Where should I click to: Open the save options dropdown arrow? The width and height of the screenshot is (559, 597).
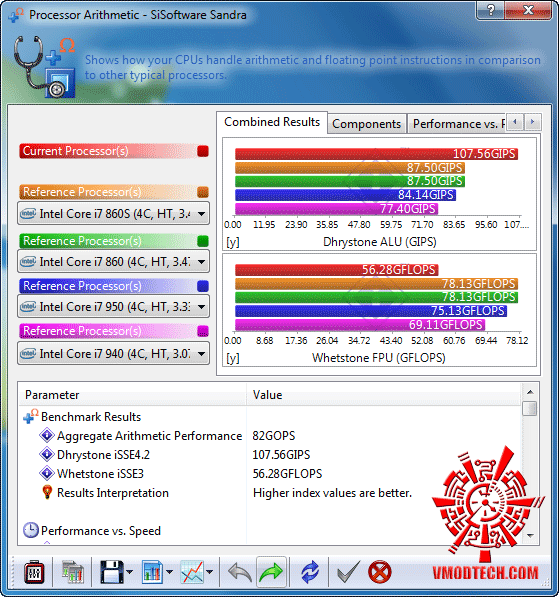[129, 571]
